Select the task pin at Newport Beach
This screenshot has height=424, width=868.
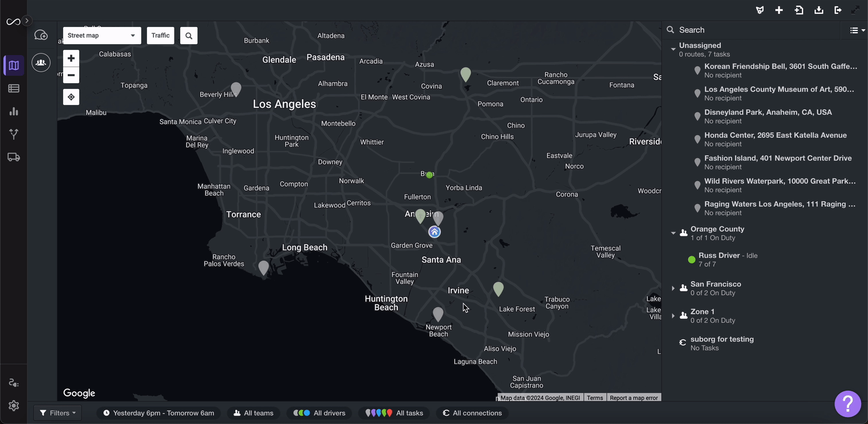(438, 314)
